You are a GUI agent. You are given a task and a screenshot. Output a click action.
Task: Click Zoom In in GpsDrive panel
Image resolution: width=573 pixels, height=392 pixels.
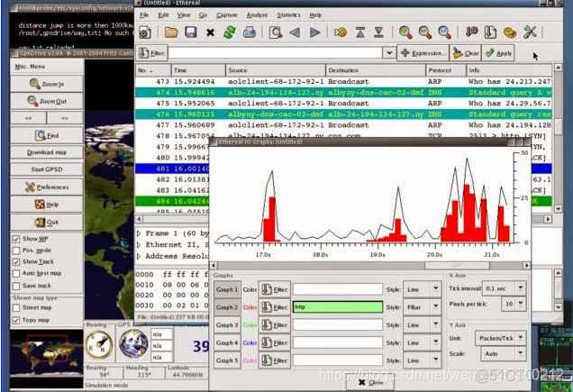click(47, 84)
